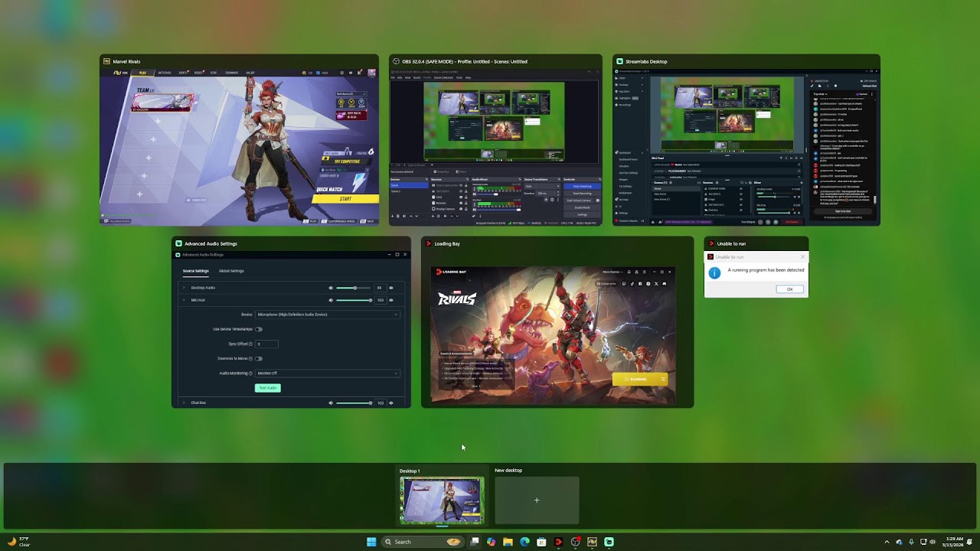Click the microphone icon in system tray
Image resolution: width=980 pixels, height=551 pixels.
coord(911,542)
